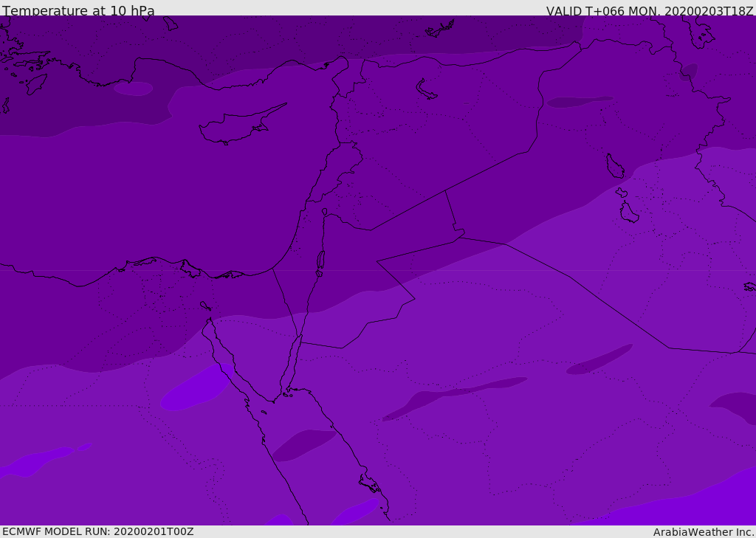
Task: Click the Sea of Galilee outline
Action: (x=324, y=212)
